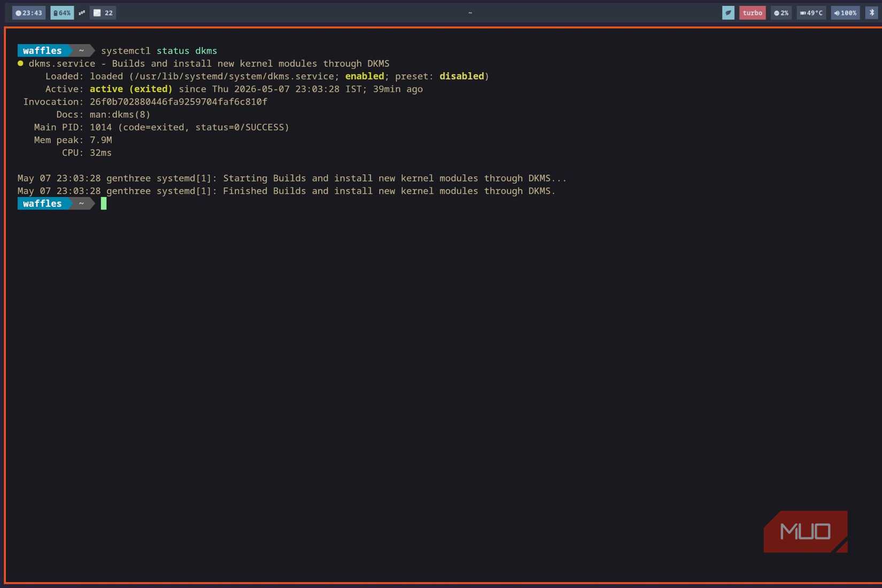
Task: Click the log line starting with Finished Builds
Action: [x=287, y=191]
